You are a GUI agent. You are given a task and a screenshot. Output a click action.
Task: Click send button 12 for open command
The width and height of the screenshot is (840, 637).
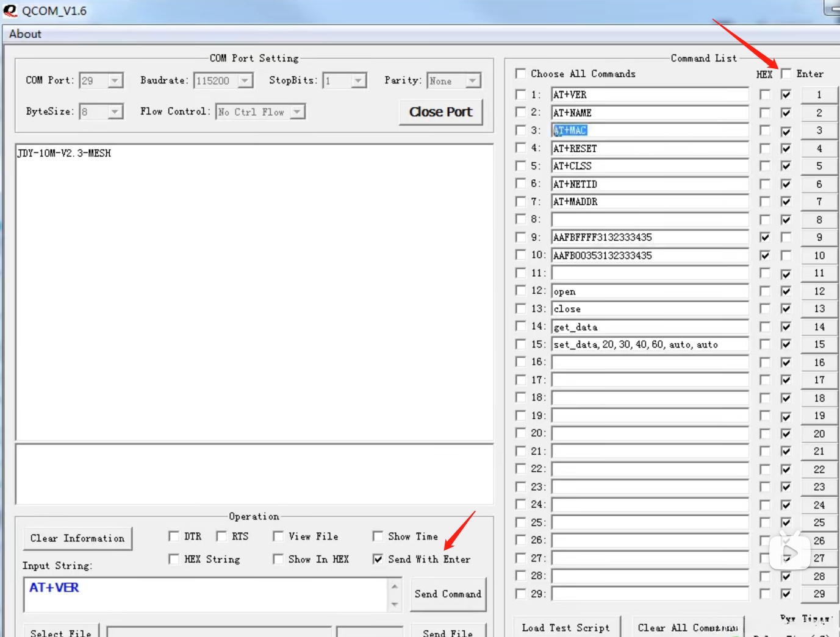819,291
